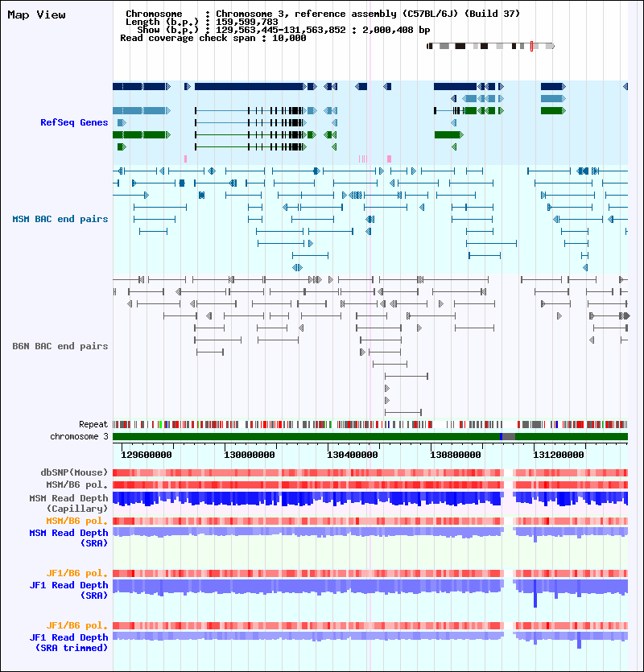Click the Map View title
This screenshot has height=672, width=644.
pos(37,15)
